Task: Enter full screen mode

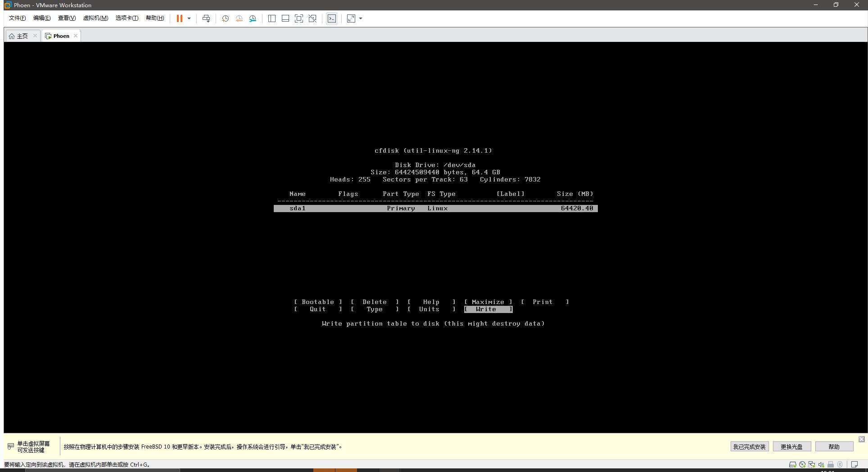Action: point(299,18)
